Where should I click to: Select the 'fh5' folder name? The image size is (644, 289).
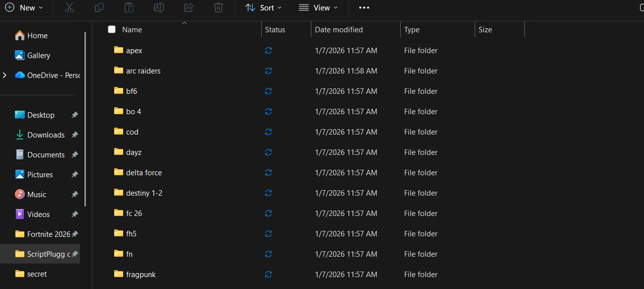tap(131, 234)
